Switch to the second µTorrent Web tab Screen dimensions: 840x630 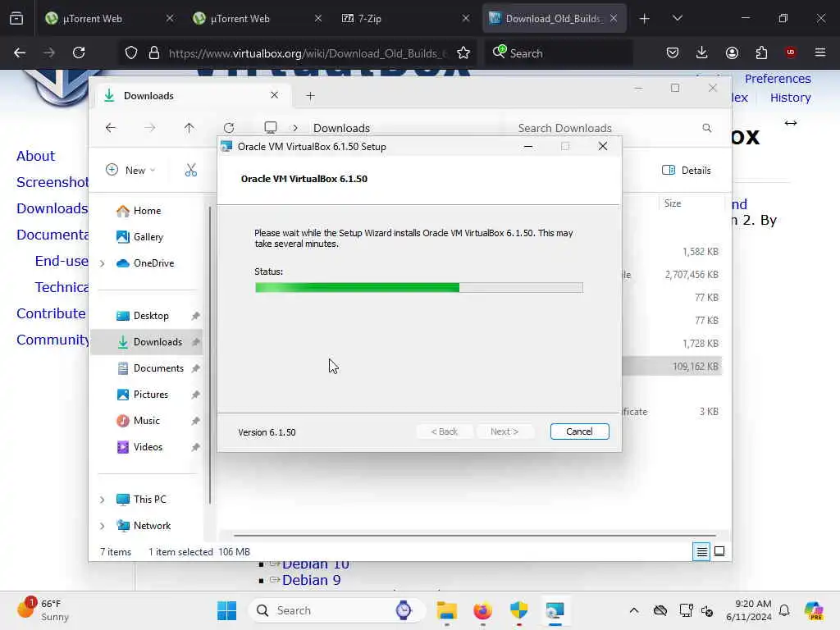[257, 18]
